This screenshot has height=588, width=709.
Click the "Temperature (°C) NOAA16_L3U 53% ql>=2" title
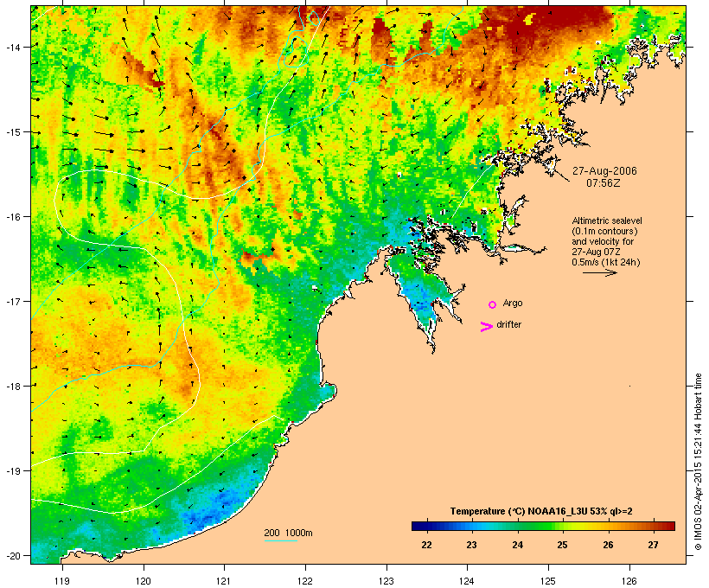pyautogui.click(x=541, y=511)
